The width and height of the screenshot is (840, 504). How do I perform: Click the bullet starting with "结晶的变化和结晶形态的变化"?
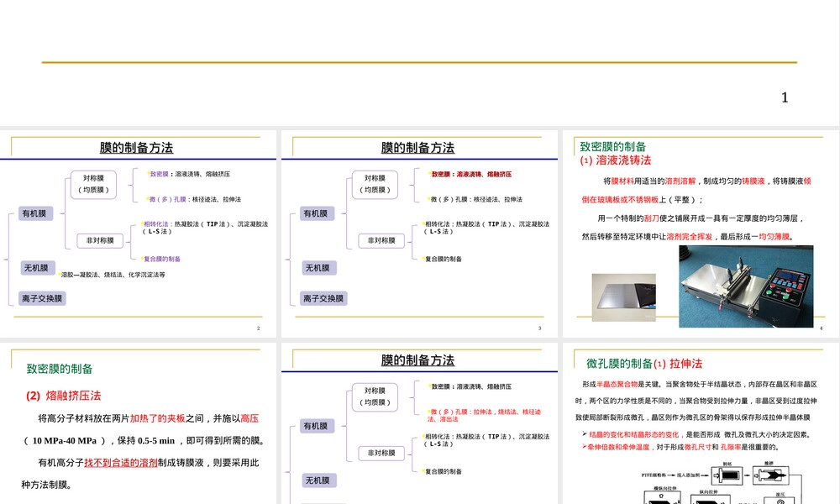[696, 434]
